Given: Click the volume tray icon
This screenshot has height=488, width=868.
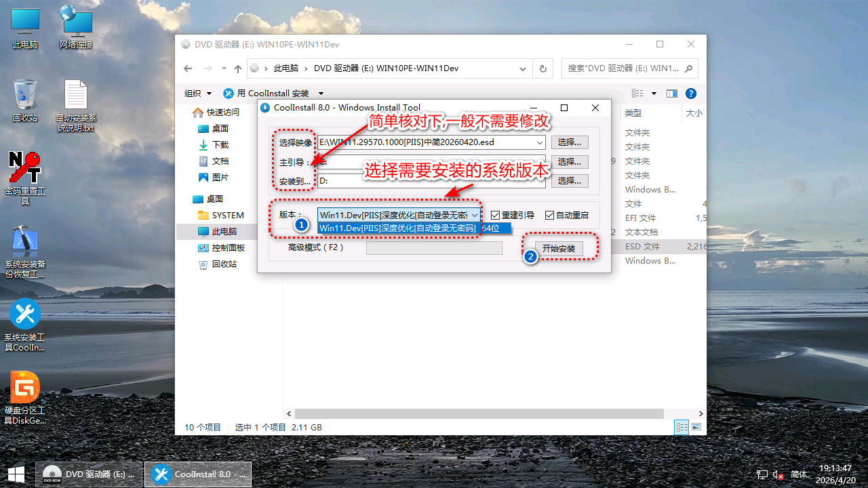Looking at the screenshot, I should (779, 474).
